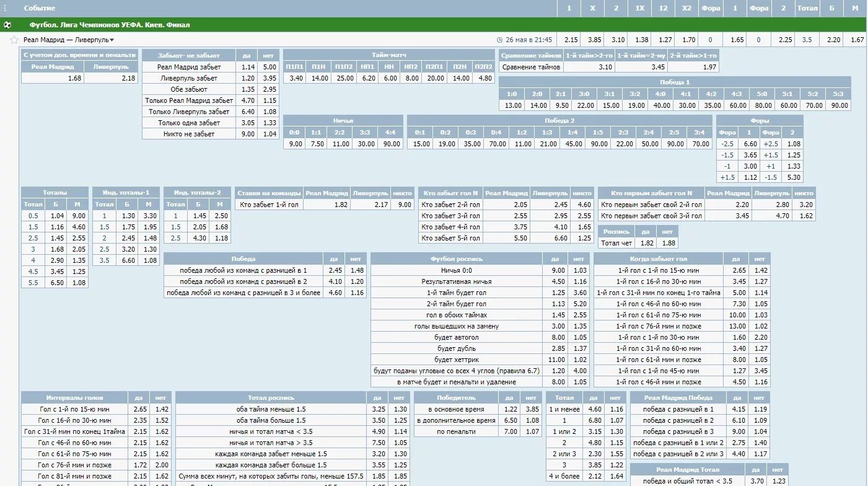The width and height of the screenshot is (868, 486).
Task: Pick score 1:2 odds 11.00 under Победа 2
Action: [x=524, y=144]
